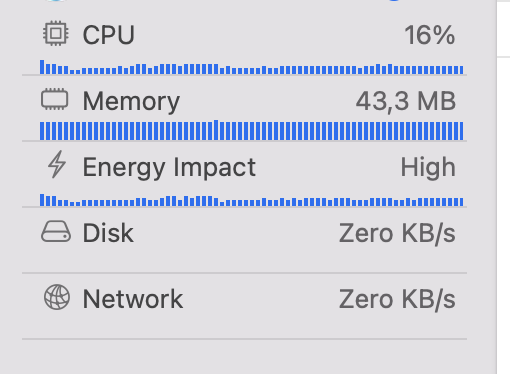This screenshot has width=510, height=374.
Task: Click the tallest peak bar in Memory graph
Action: pyautogui.click(x=216, y=130)
